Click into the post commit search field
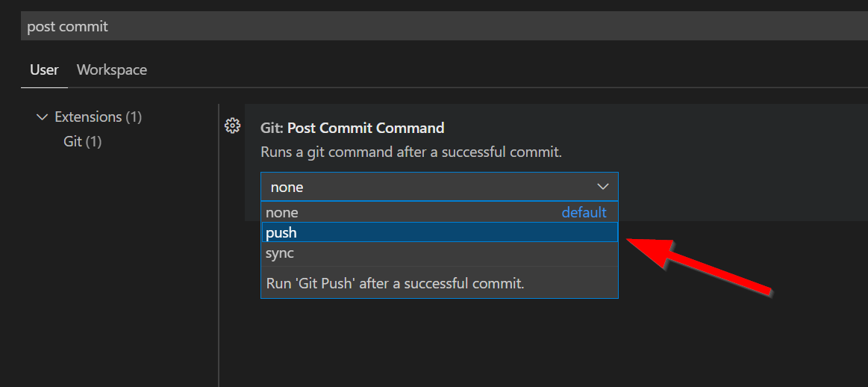Screen dimensions: 868x387 pyautogui.click(x=373, y=26)
